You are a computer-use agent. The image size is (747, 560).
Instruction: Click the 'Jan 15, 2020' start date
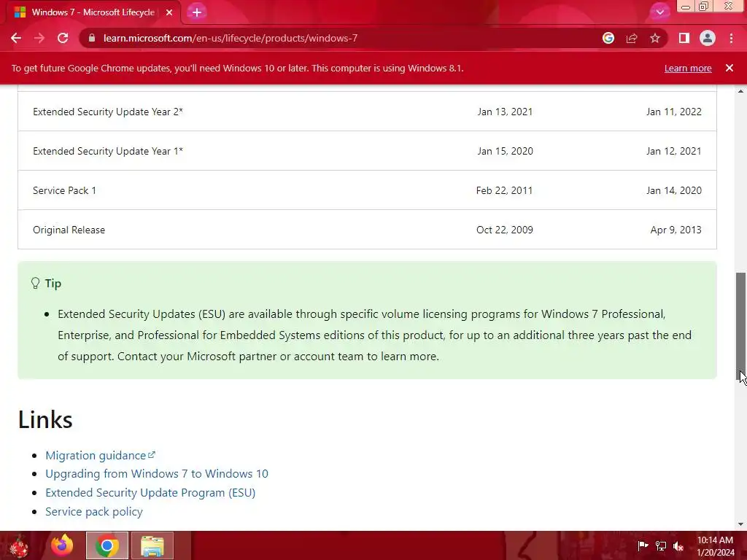coord(505,152)
